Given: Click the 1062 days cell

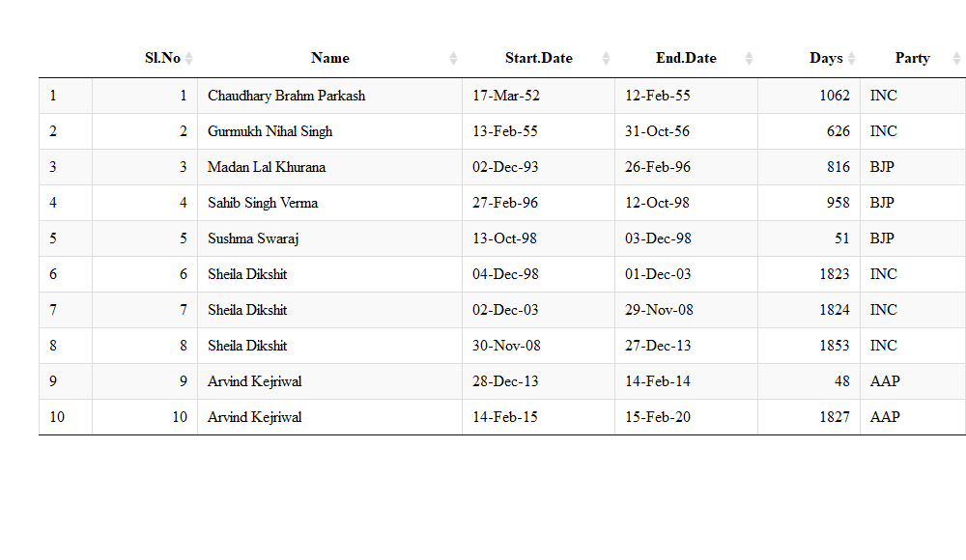Looking at the screenshot, I should (x=834, y=96).
